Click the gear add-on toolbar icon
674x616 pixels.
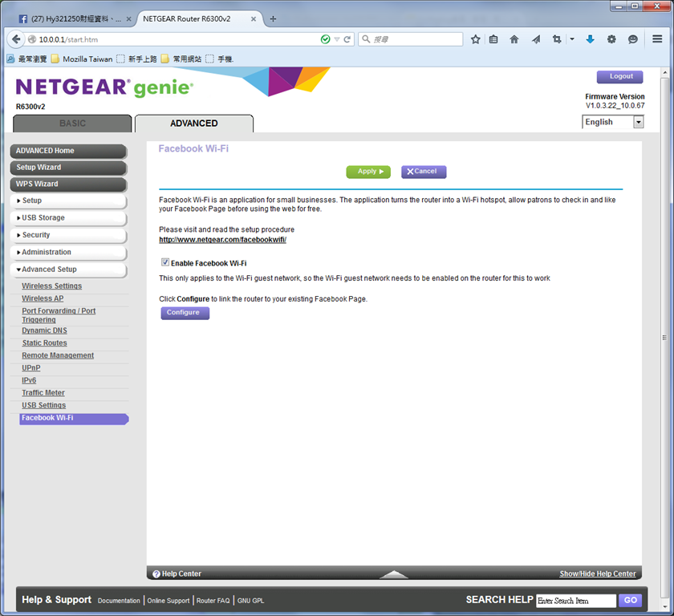pyautogui.click(x=611, y=39)
